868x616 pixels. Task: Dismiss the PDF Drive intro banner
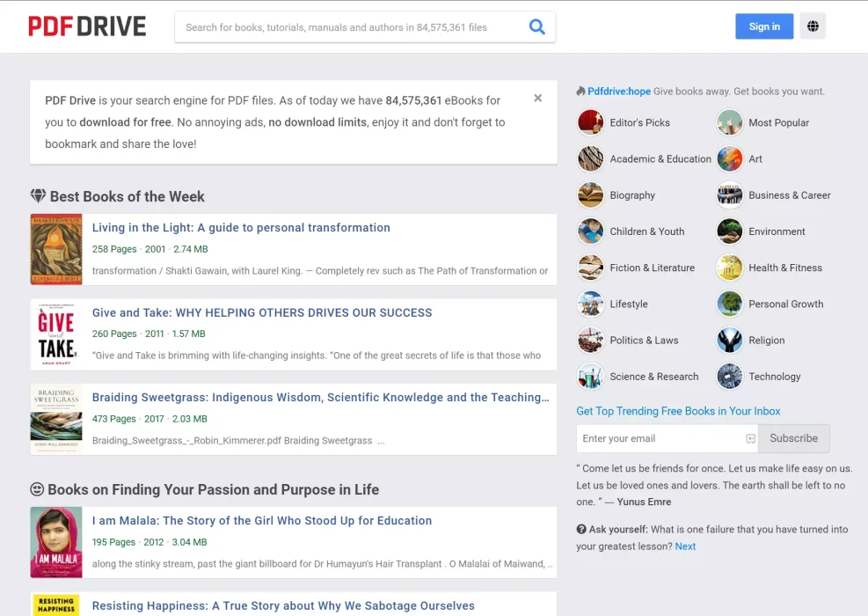coord(537,98)
